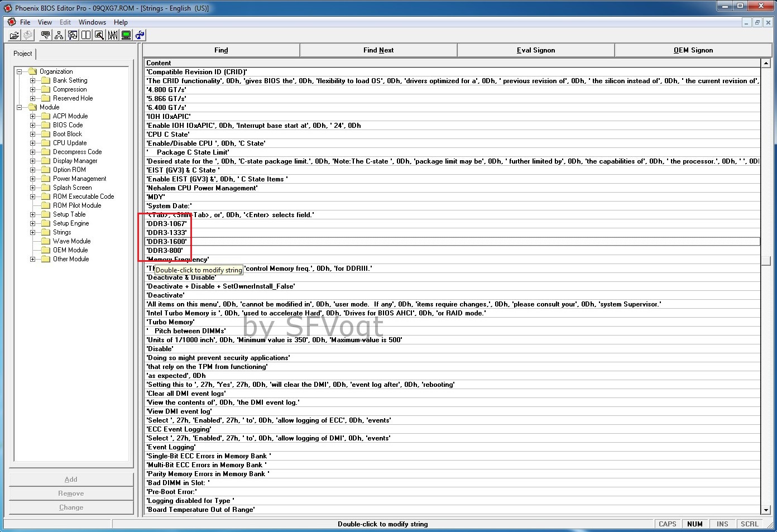This screenshot has width=777, height=532.
Task: Select the OEM Module tree item
Action: click(70, 250)
